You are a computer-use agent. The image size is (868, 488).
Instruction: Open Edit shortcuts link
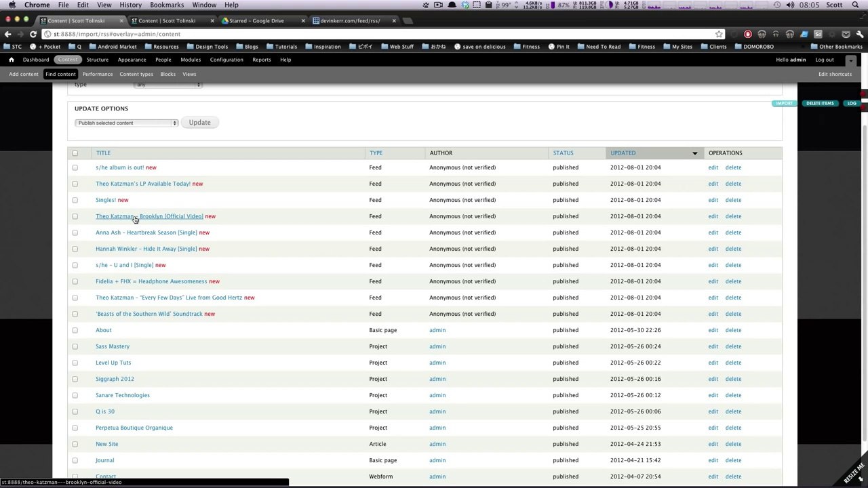835,74
